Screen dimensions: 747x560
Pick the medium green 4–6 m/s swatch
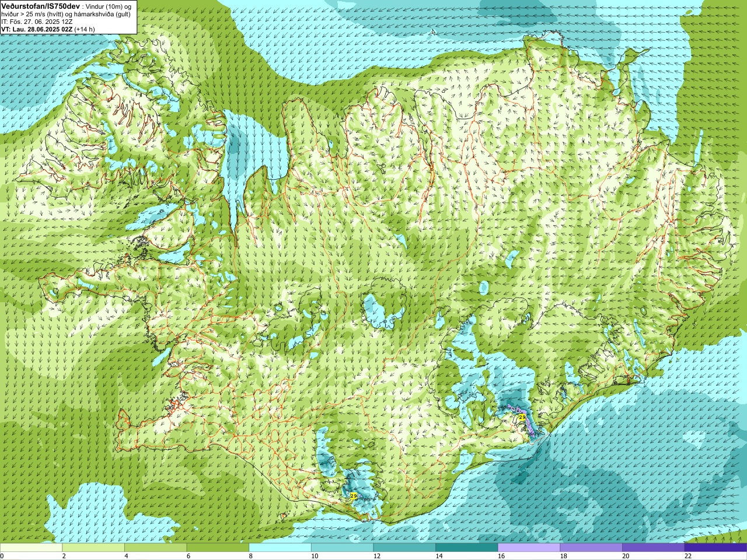pyautogui.click(x=155, y=548)
